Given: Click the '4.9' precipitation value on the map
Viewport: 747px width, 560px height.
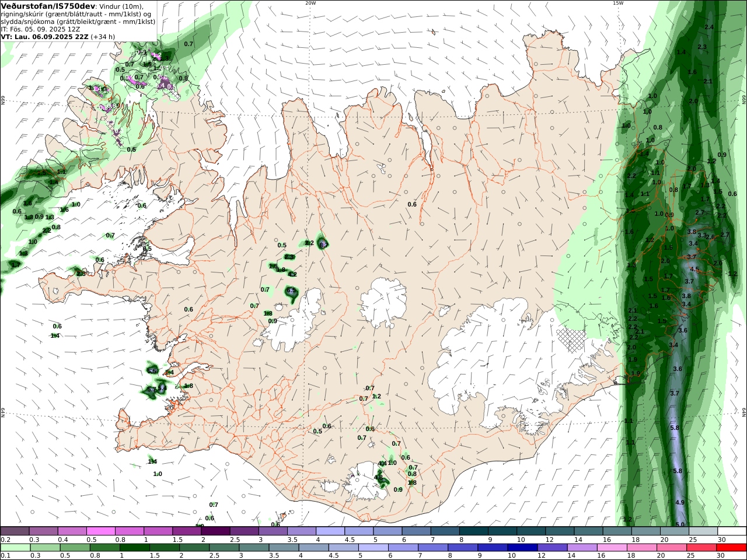Looking at the screenshot, I should (x=680, y=502).
